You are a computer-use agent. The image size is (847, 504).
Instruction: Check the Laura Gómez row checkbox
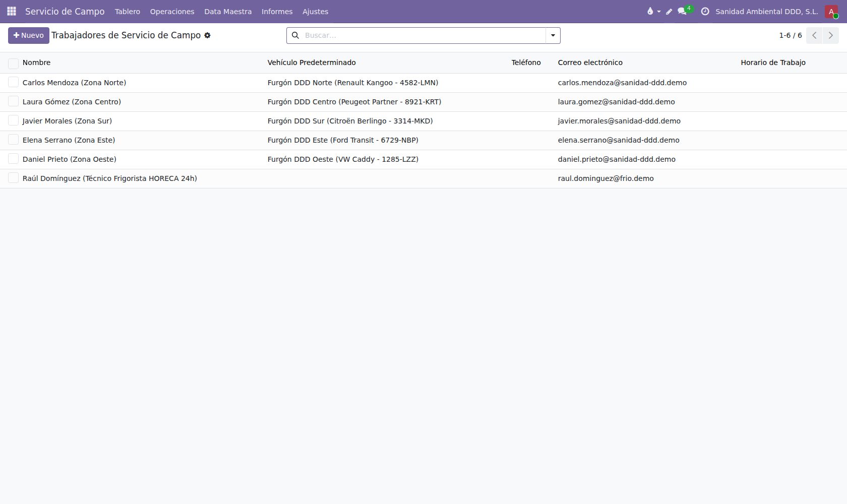(13, 101)
